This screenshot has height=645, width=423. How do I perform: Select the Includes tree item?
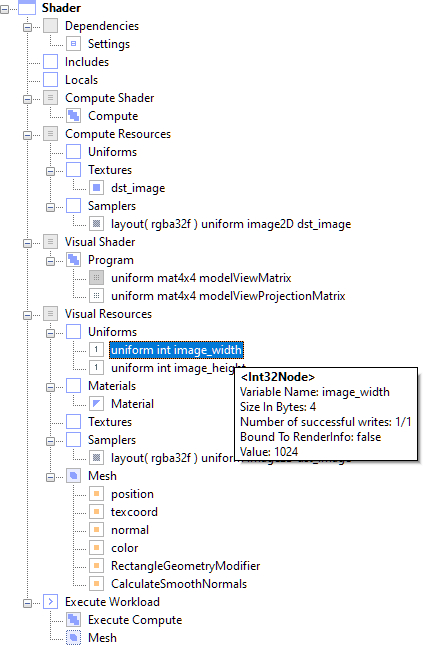(87, 62)
